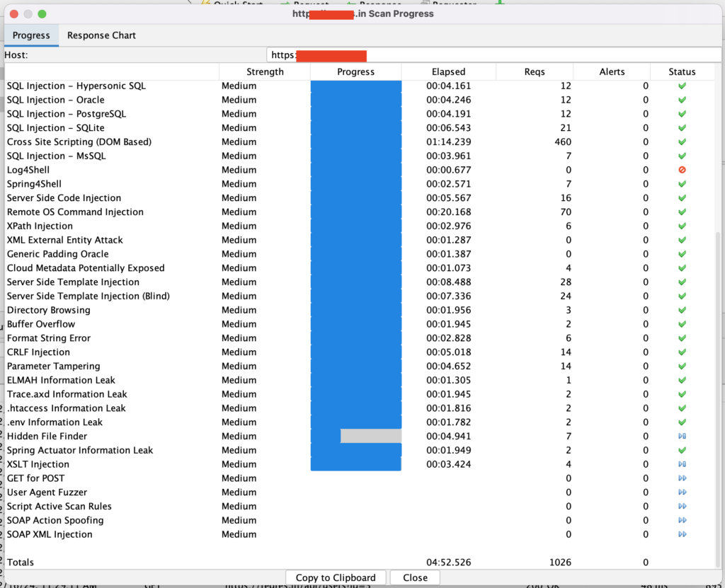Select the SQL Injection - PostgreSQL row

point(359,114)
